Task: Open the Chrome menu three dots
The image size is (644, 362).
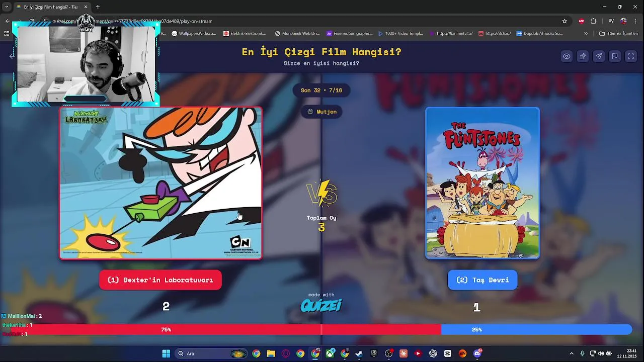Action: 636,21
